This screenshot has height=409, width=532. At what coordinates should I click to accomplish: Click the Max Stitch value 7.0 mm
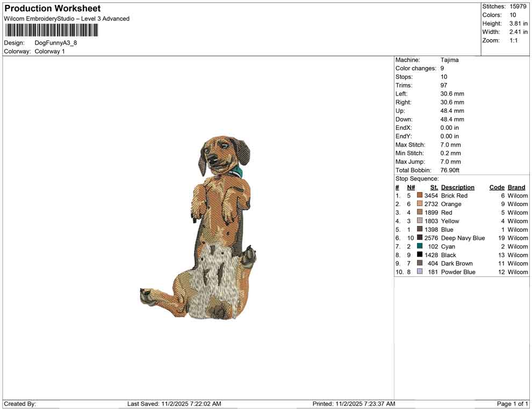click(450, 145)
